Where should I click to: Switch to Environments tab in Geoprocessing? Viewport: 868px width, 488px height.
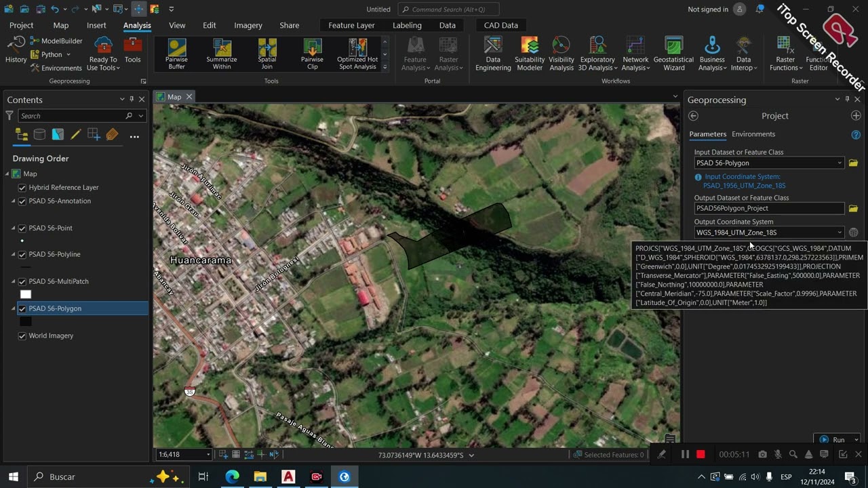[x=753, y=134]
